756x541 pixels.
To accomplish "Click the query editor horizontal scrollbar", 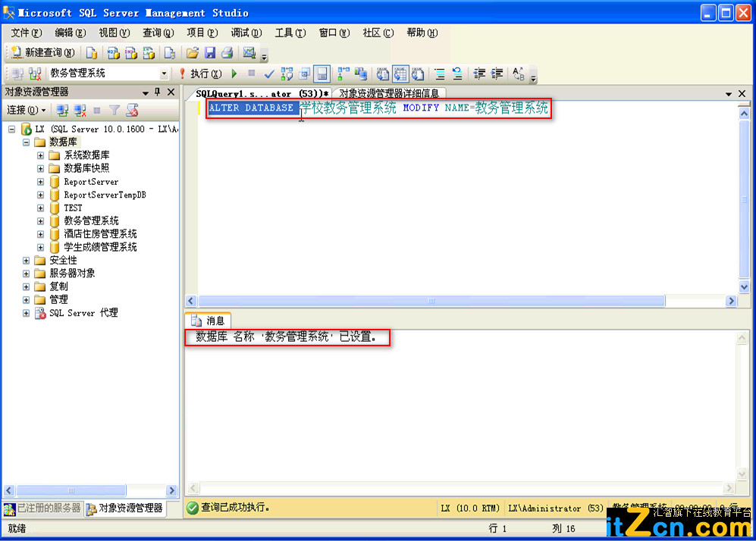I will (431, 301).
